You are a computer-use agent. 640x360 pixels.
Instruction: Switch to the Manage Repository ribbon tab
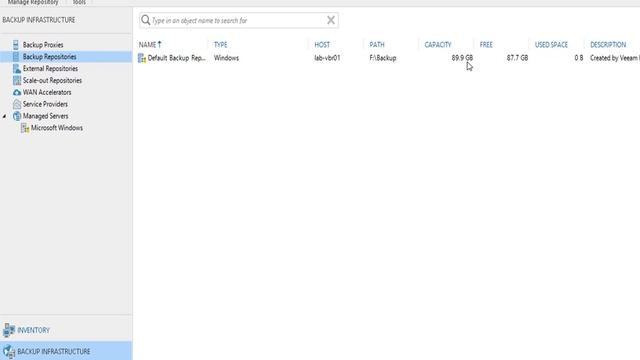click(33, 2)
